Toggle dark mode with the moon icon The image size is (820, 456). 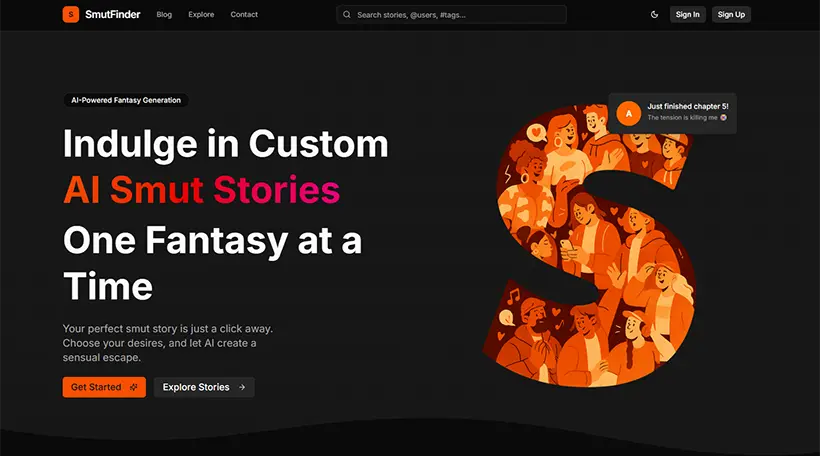(x=655, y=15)
